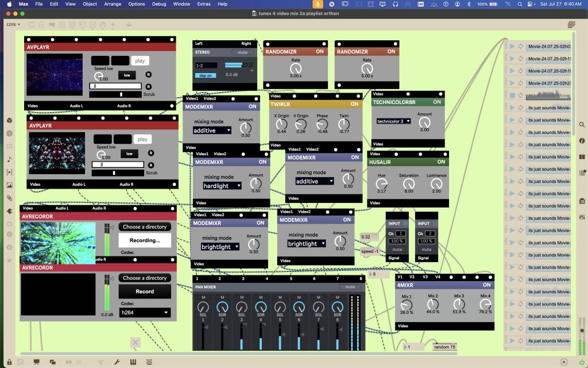Toggle dsp on button in STEREO module
Image resolution: width=588 pixels, height=368 pixels.
coord(206,75)
